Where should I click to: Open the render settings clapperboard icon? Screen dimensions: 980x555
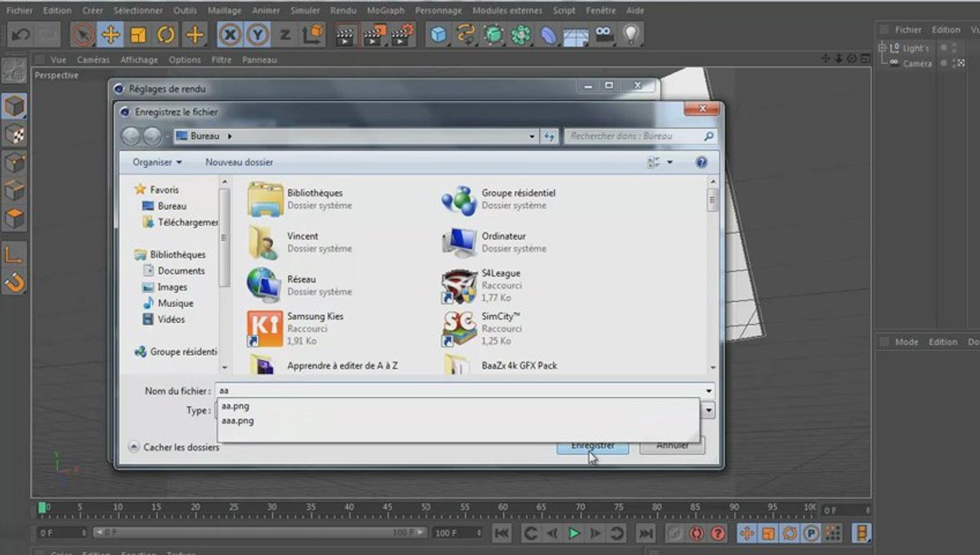click(403, 35)
